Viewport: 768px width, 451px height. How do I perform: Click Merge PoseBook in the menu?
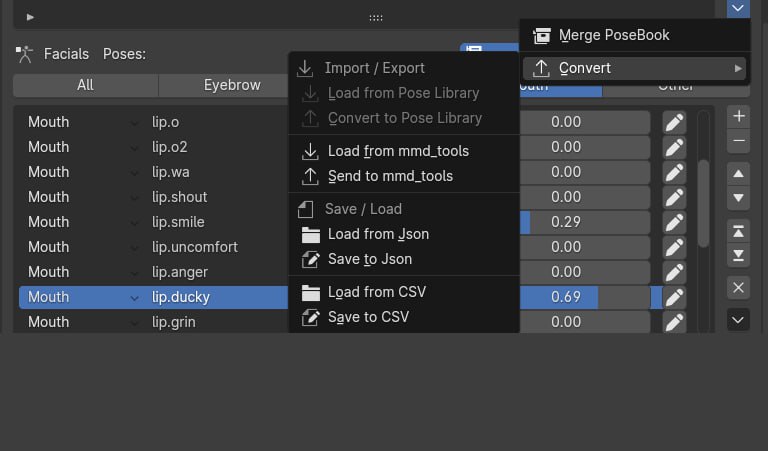pos(614,35)
